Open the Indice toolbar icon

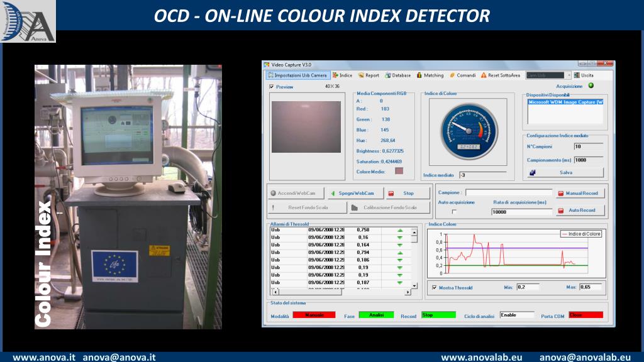pyautogui.click(x=335, y=75)
